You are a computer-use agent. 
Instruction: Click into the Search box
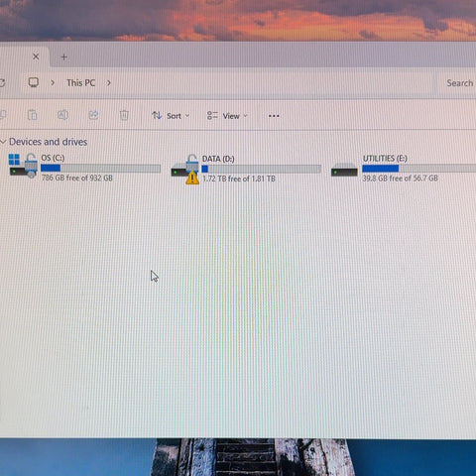pos(459,83)
